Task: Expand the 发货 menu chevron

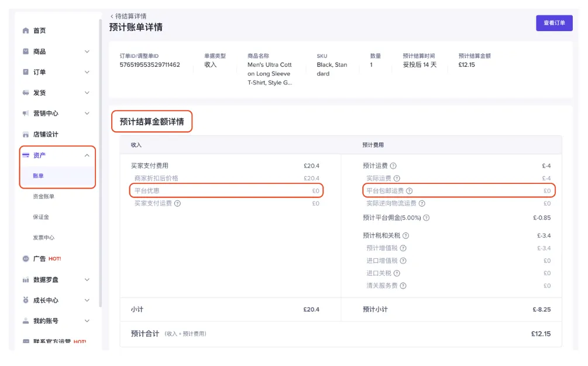Action: click(x=87, y=93)
